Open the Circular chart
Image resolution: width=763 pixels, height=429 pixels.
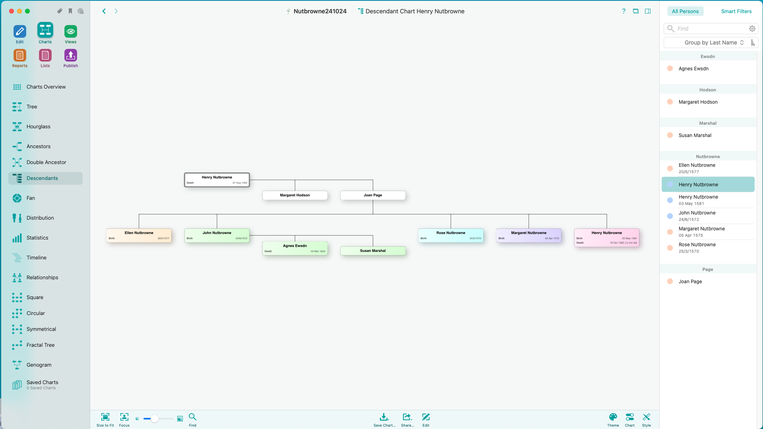(x=45, y=313)
